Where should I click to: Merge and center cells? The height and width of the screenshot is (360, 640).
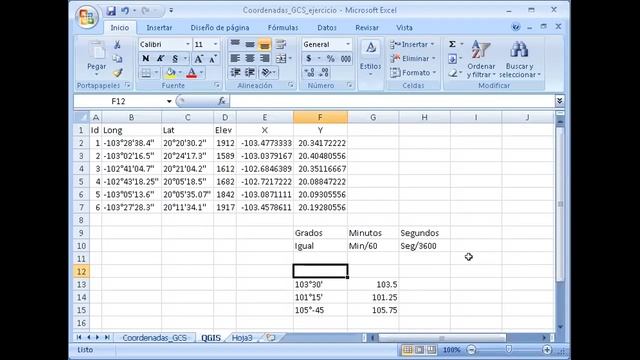pyautogui.click(x=281, y=58)
